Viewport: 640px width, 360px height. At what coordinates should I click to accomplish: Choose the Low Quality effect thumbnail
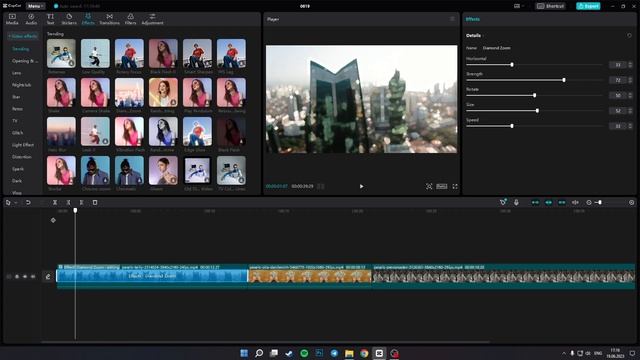[95, 53]
